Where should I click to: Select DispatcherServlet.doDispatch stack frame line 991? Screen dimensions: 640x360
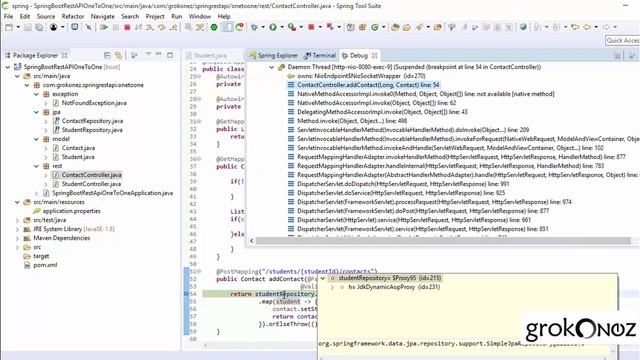403,184
